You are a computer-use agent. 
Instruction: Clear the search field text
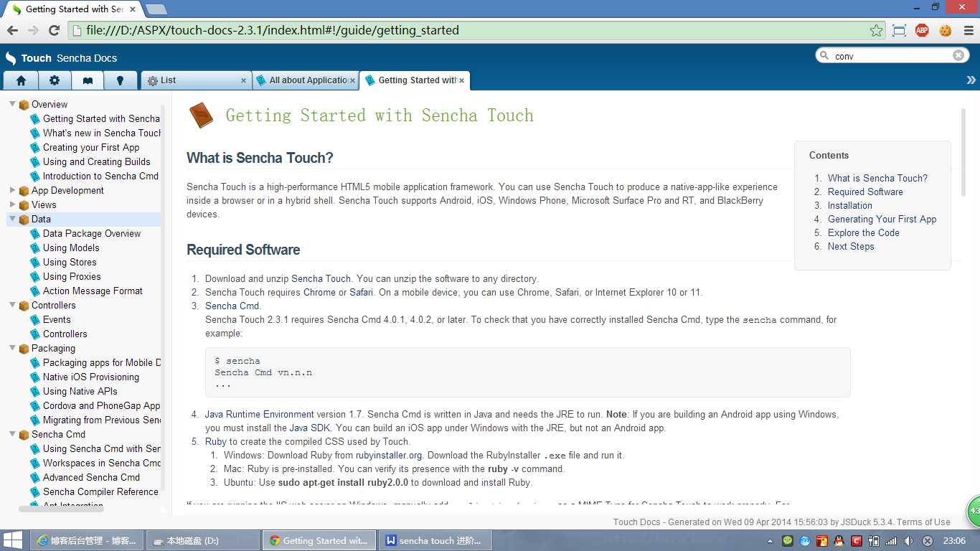[x=958, y=55]
